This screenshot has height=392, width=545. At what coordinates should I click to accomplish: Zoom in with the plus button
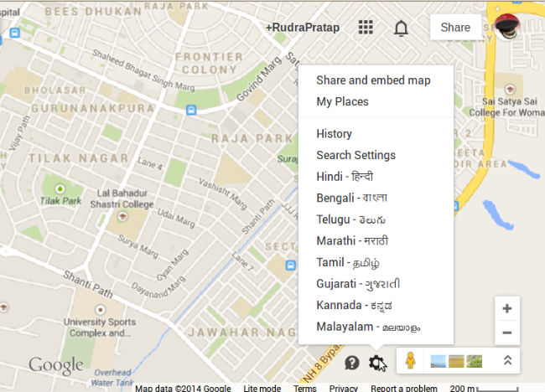point(507,308)
